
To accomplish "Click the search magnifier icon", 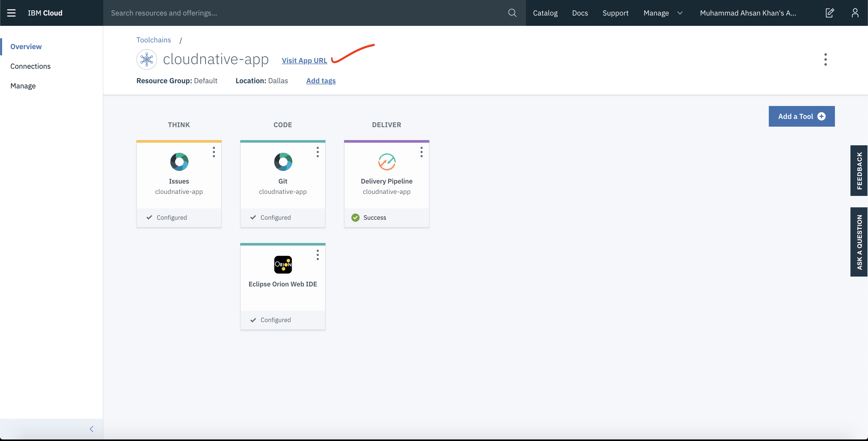I will (x=512, y=13).
